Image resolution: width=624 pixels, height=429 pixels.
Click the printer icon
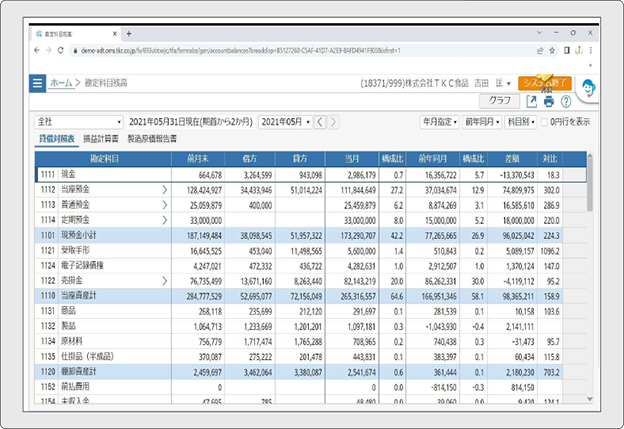549,101
